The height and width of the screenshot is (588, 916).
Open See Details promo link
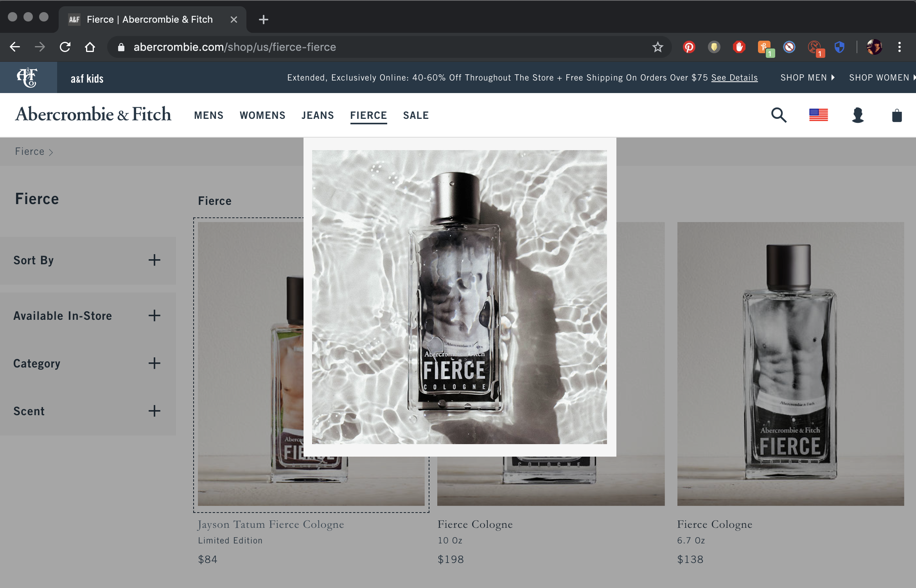click(x=734, y=77)
